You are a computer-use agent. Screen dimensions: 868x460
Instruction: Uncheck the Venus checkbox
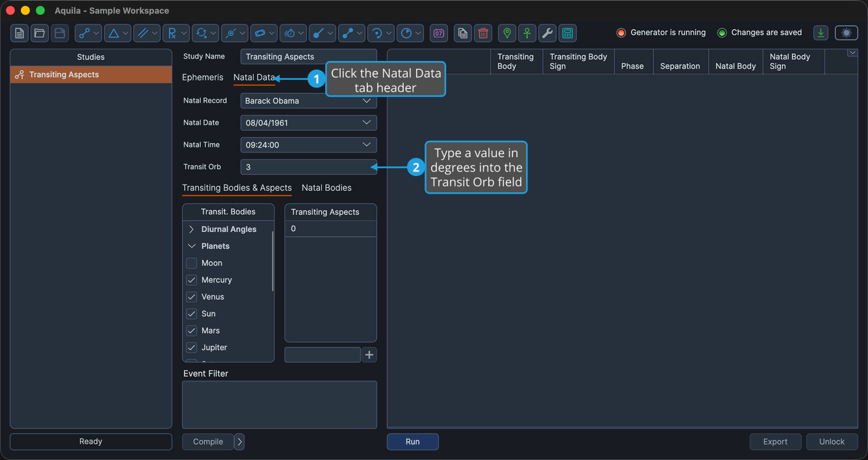click(192, 297)
